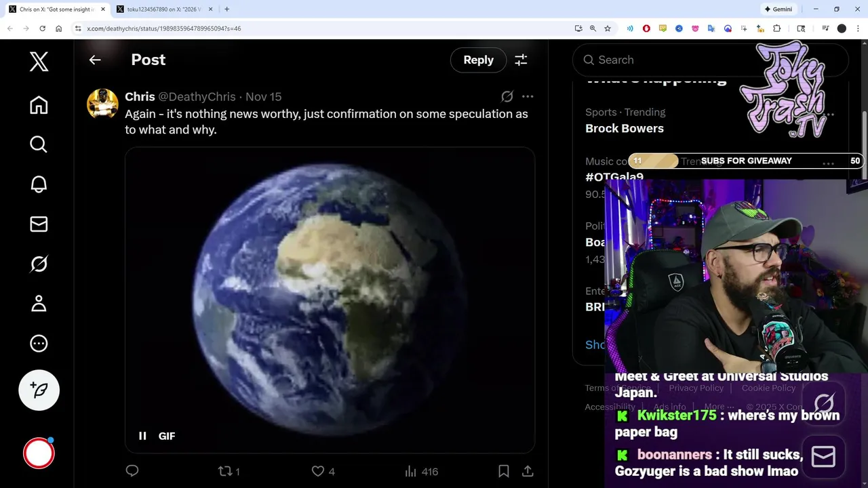Click the red shield adblock extension icon

click(646, 28)
